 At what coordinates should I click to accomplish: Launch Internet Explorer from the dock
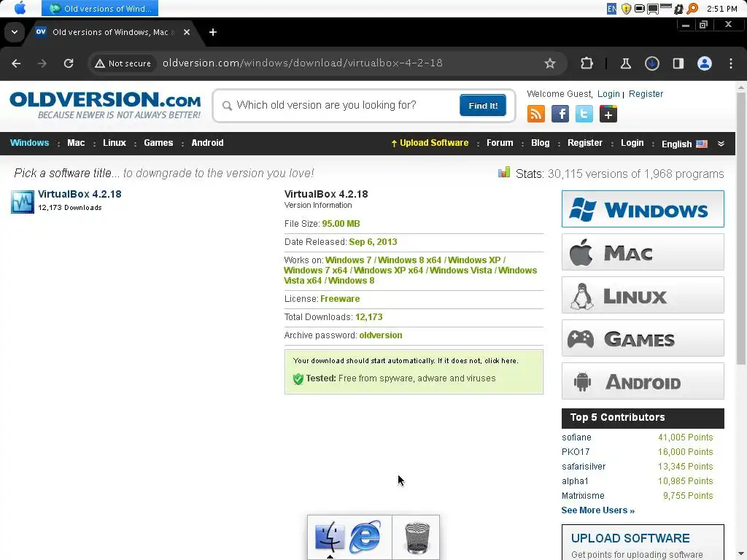point(365,537)
